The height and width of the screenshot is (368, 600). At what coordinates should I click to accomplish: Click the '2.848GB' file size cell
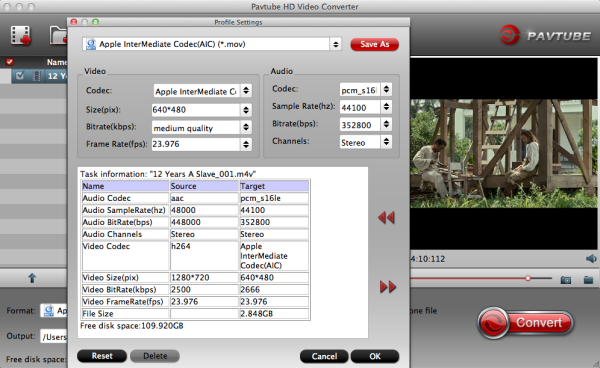click(274, 314)
